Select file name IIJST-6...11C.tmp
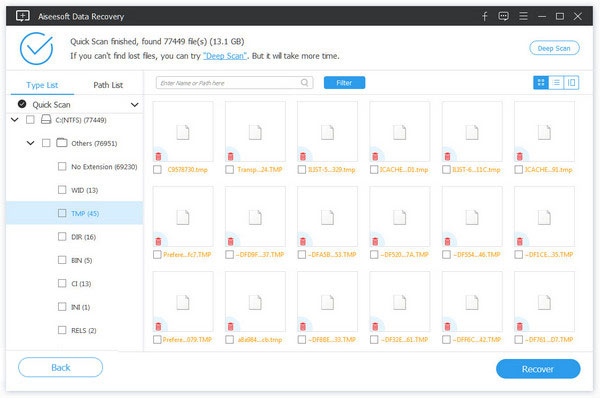 (x=476, y=170)
